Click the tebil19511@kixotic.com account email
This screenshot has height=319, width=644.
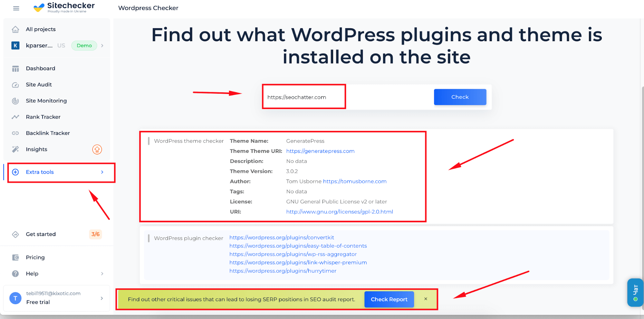tap(53, 293)
